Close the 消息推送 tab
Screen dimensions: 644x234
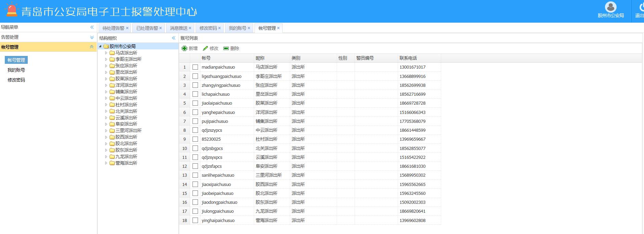coord(190,28)
